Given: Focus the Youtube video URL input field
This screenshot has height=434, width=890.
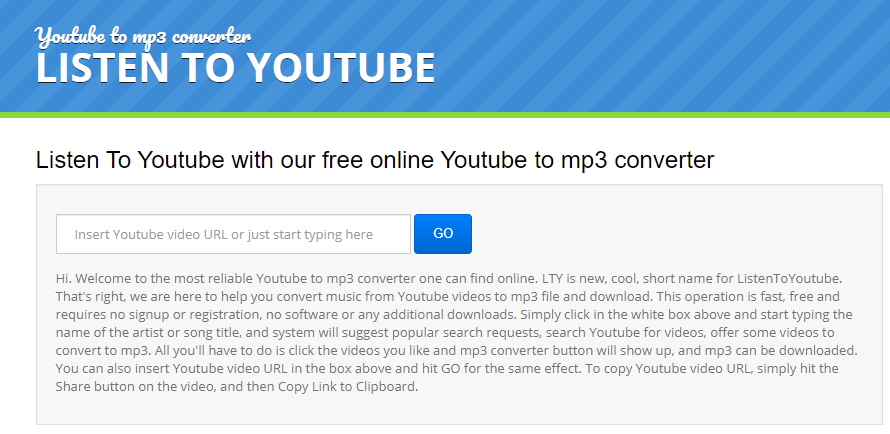Looking at the screenshot, I should click(233, 234).
